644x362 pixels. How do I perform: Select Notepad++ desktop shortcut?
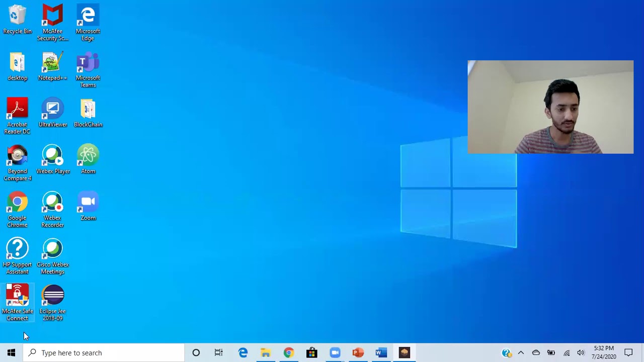click(x=52, y=67)
